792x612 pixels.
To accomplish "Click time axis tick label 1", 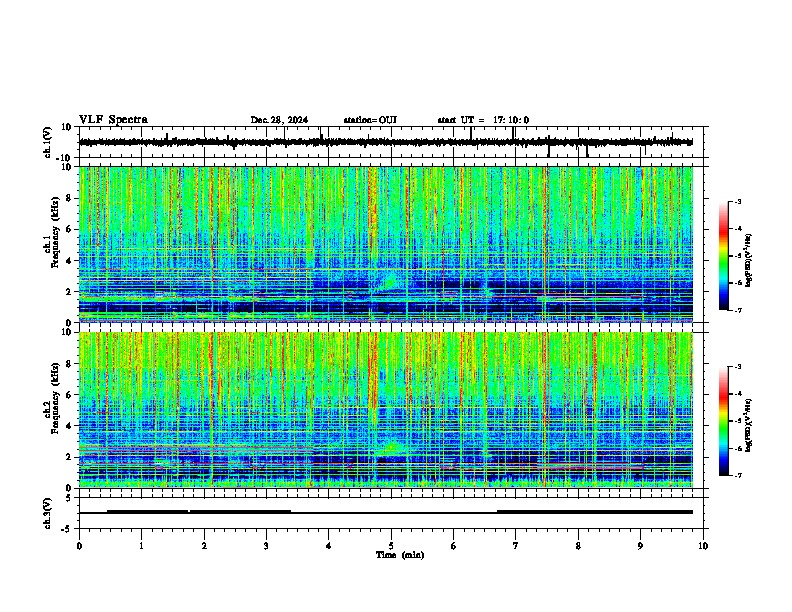I will pos(141,546).
